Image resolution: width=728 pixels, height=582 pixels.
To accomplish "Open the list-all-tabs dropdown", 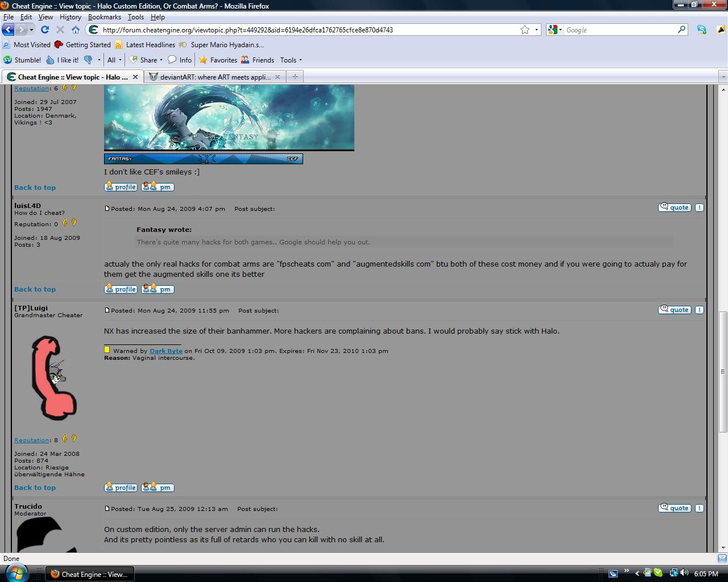I will point(723,77).
